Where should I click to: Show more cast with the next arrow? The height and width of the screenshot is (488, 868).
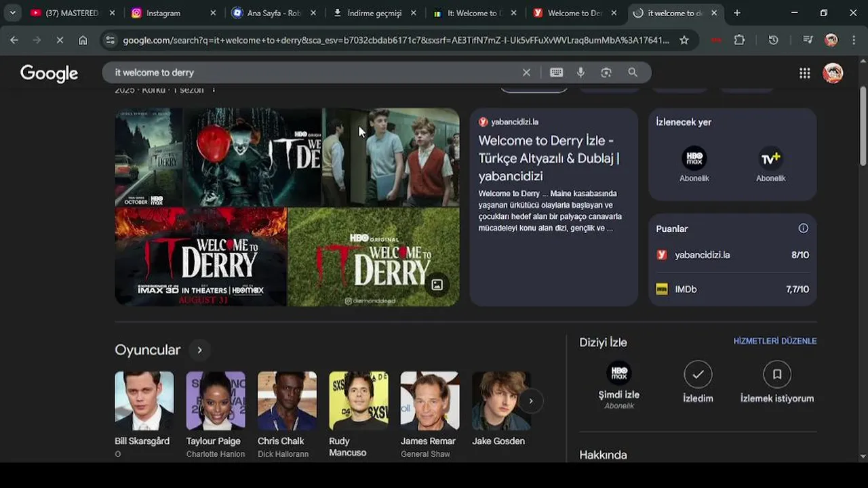531,401
